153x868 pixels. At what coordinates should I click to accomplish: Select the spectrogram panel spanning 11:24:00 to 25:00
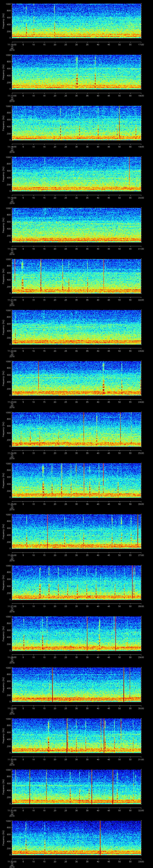click(76, 429)
